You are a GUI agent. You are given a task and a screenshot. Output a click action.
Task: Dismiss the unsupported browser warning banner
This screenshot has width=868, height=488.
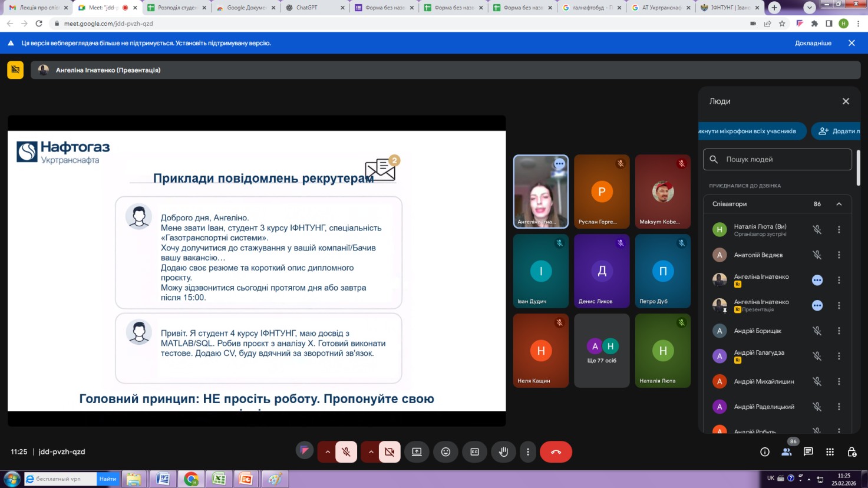[852, 43]
